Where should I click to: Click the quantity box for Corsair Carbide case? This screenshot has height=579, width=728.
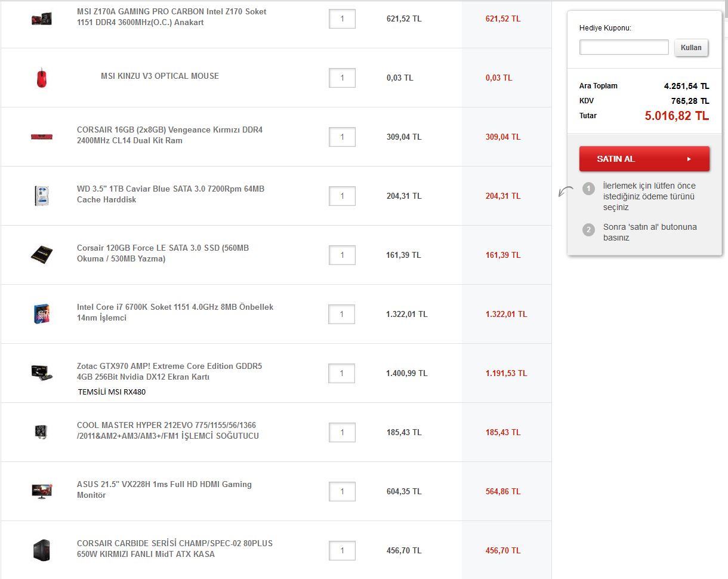click(x=342, y=550)
